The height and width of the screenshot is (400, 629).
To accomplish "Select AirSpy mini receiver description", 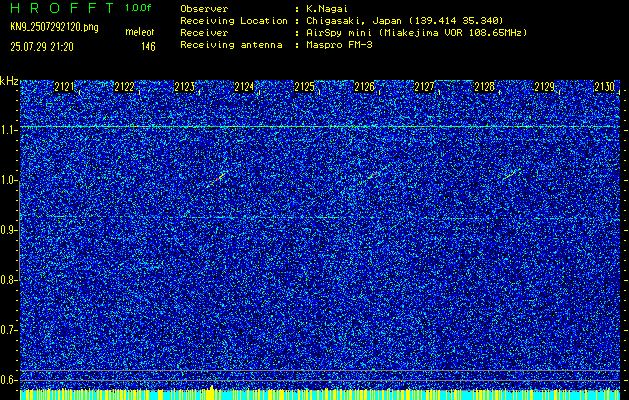I will 416,33.
